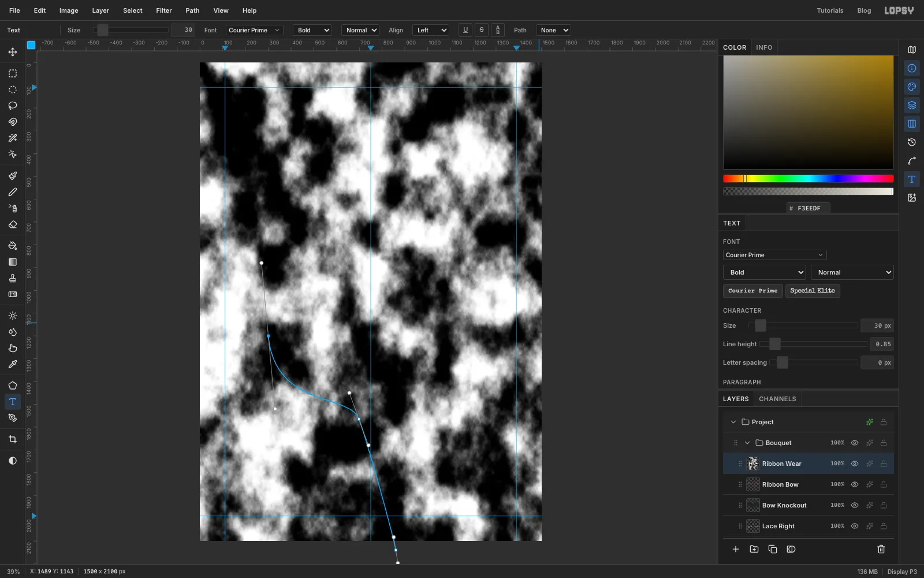Select the Spray can tool
This screenshot has height=578, width=924.
point(13,208)
